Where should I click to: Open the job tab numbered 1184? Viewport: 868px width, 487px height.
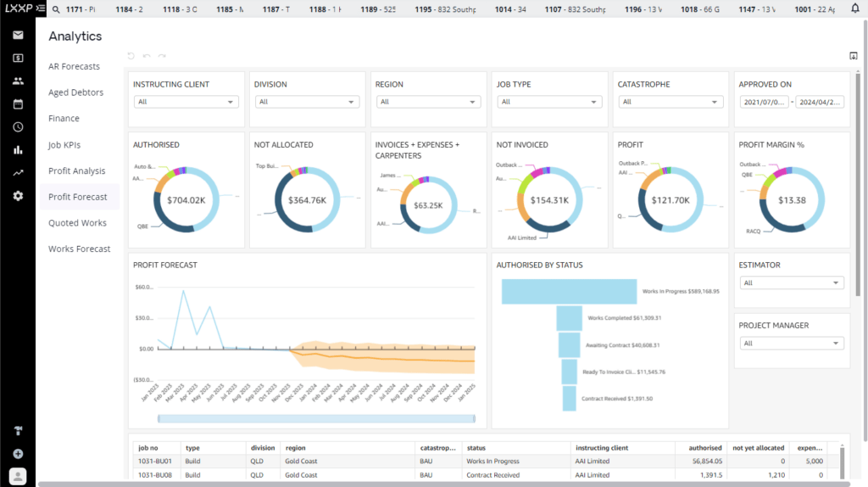point(130,9)
